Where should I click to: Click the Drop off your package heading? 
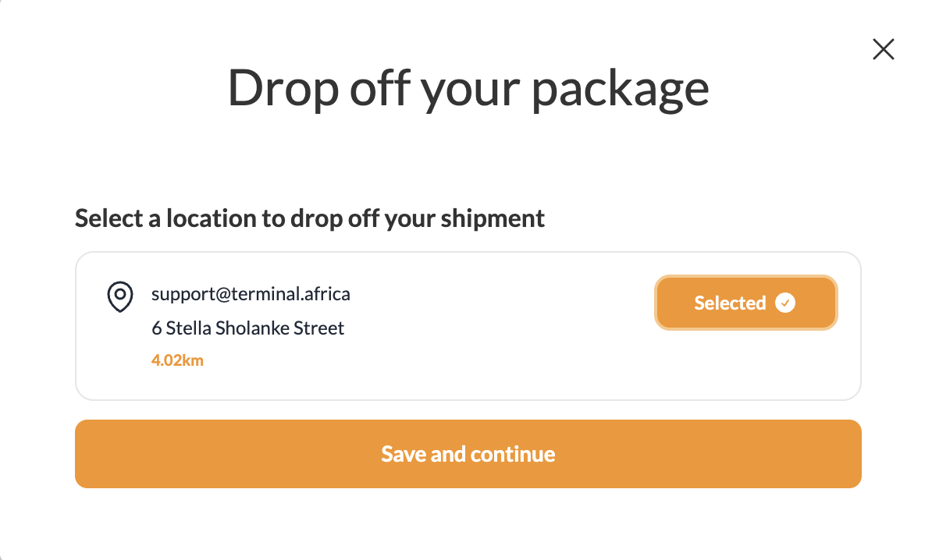point(468,88)
